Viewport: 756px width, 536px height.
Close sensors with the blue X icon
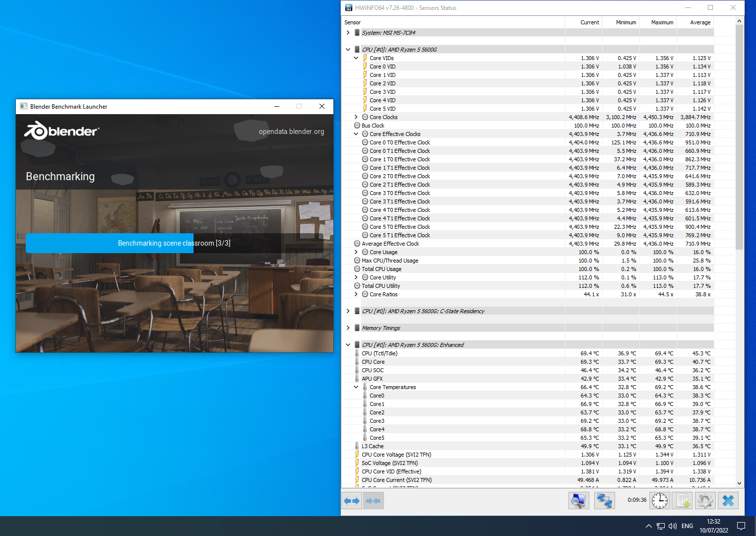pyautogui.click(x=728, y=501)
